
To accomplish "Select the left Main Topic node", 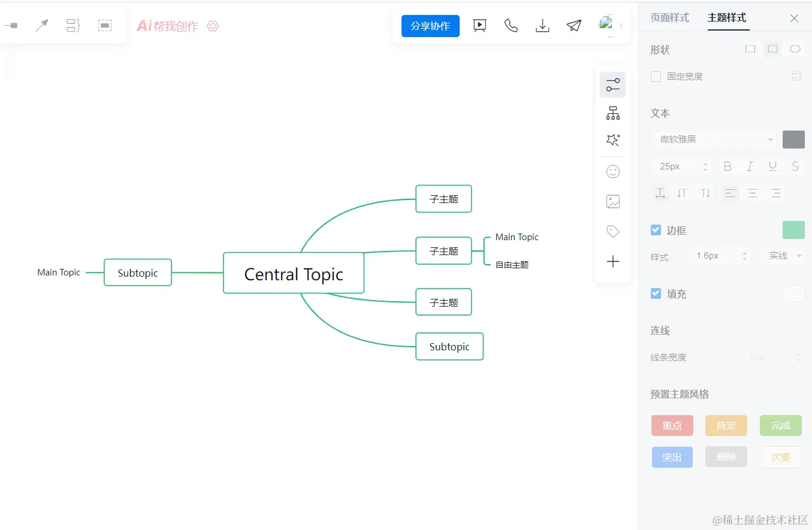I will [59, 272].
